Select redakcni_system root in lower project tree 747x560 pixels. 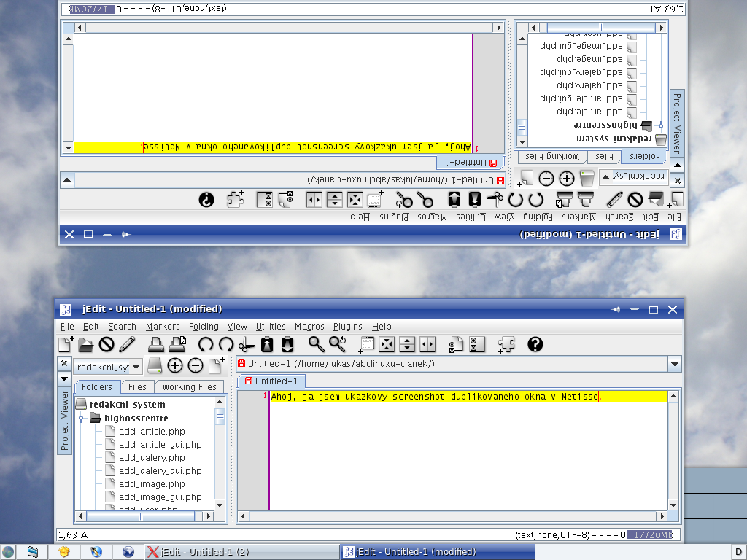(x=127, y=404)
